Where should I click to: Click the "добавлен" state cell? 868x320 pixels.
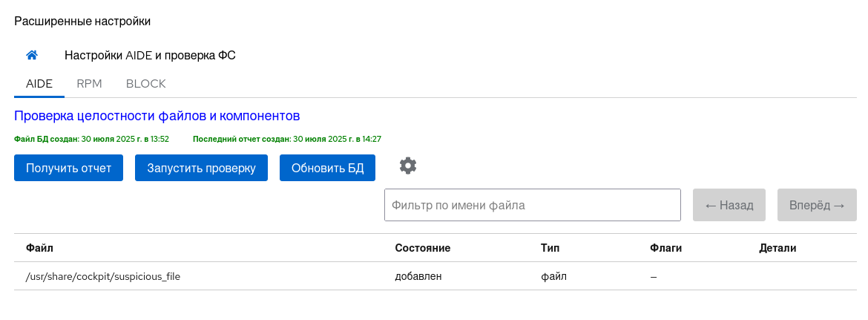(x=418, y=276)
